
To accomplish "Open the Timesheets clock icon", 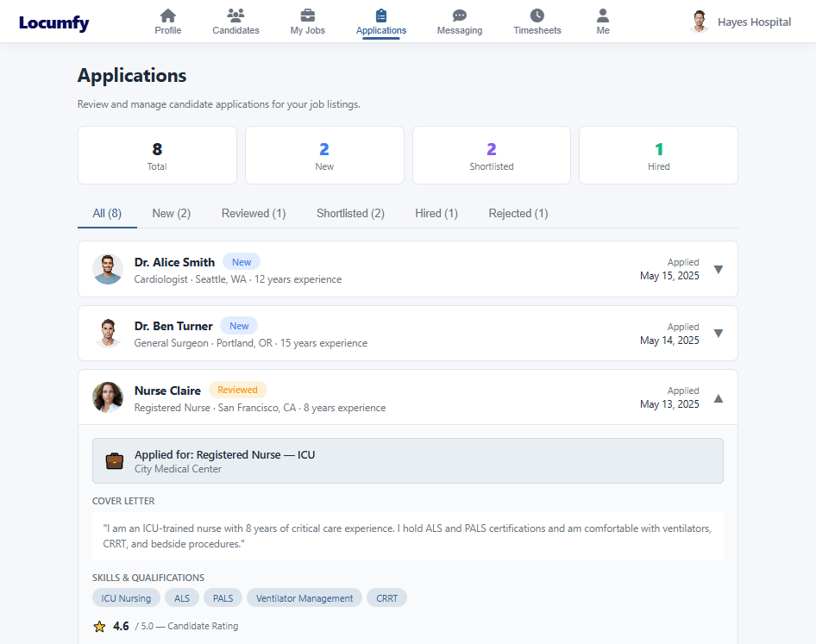I will coord(537,16).
